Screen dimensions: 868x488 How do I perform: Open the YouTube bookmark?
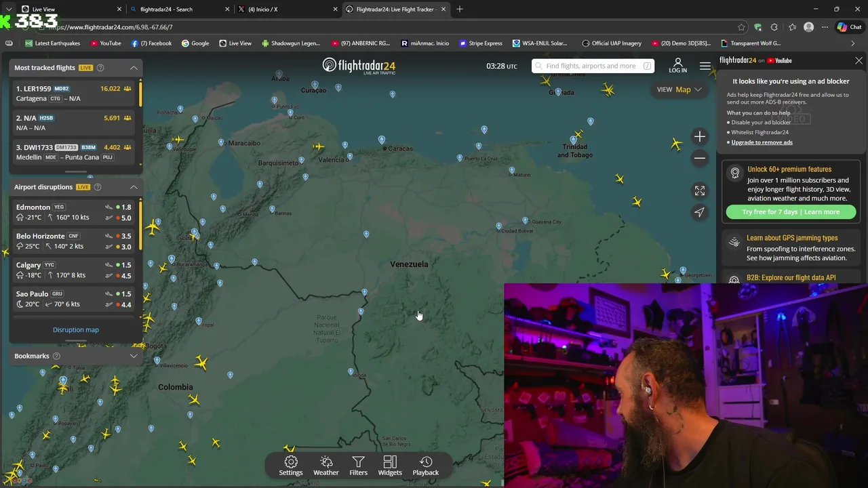pyautogui.click(x=105, y=43)
